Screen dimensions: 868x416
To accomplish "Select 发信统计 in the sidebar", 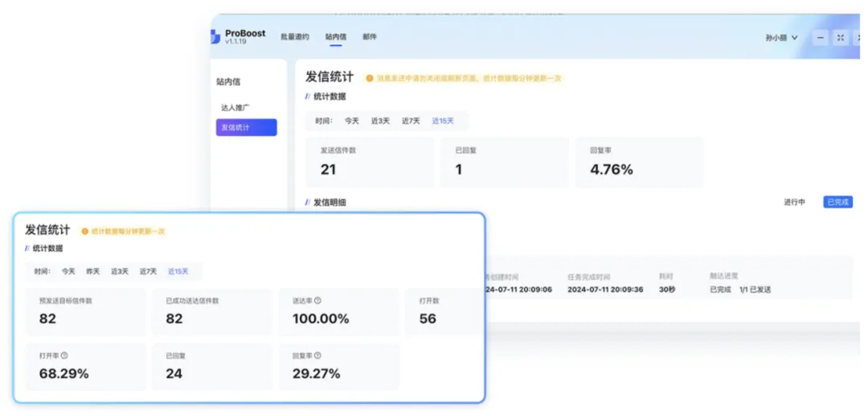I will coord(247,127).
